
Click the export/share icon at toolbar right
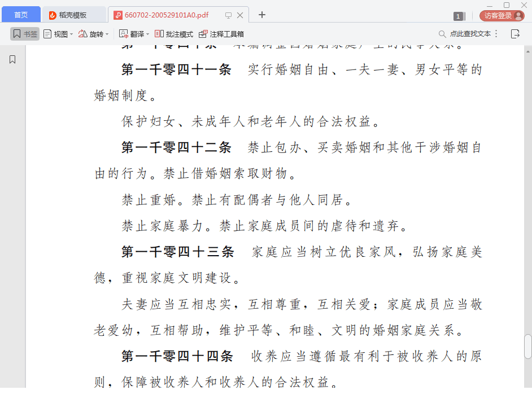tap(516, 34)
